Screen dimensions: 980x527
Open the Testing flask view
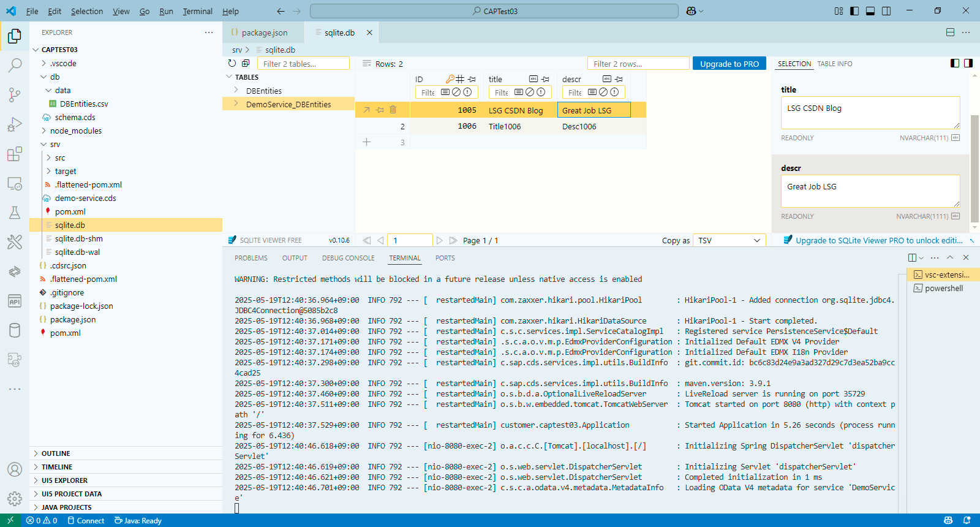click(15, 213)
